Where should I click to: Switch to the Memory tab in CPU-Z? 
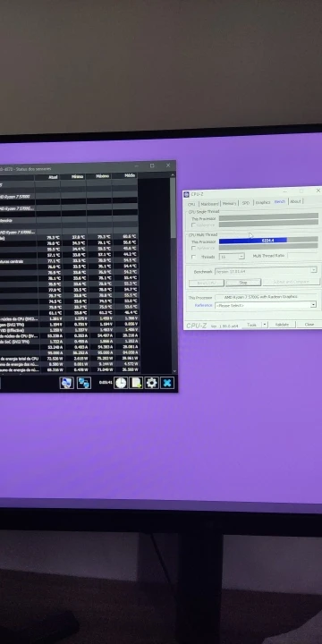[230, 203]
